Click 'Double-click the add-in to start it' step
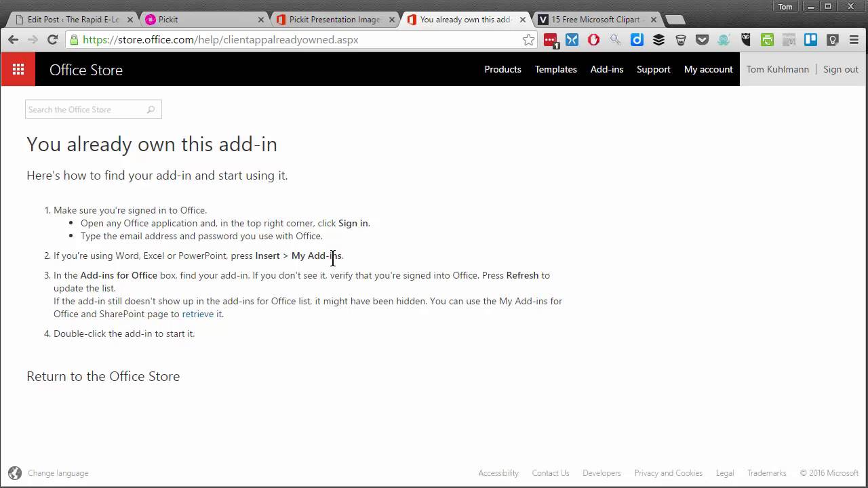 coord(124,333)
